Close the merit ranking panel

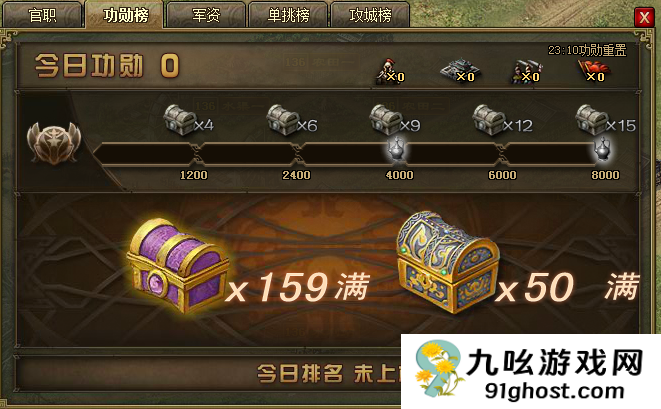click(x=644, y=17)
